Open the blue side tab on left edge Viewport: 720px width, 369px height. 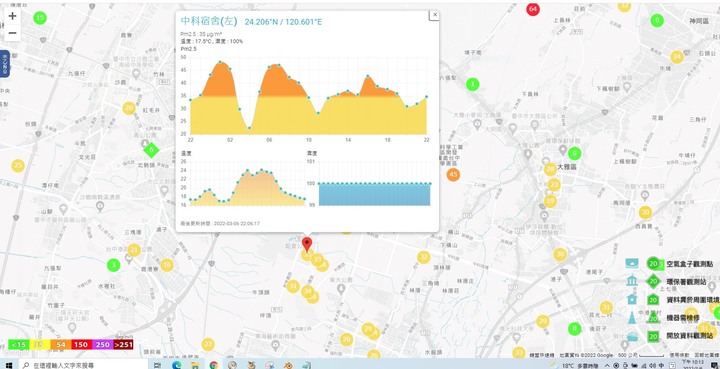(4, 64)
